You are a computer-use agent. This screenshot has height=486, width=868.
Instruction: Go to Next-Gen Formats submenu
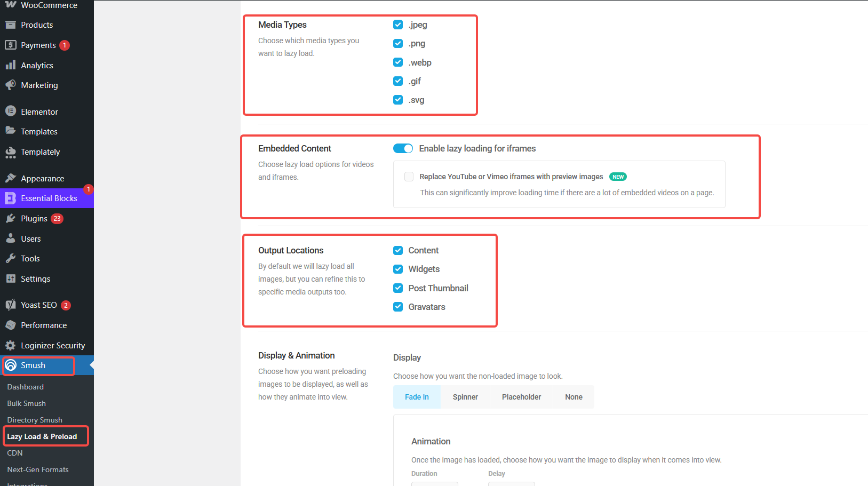[38, 469]
